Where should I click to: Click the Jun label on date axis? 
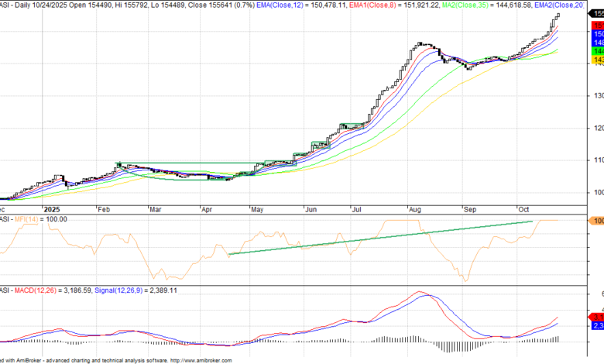[x=311, y=209]
